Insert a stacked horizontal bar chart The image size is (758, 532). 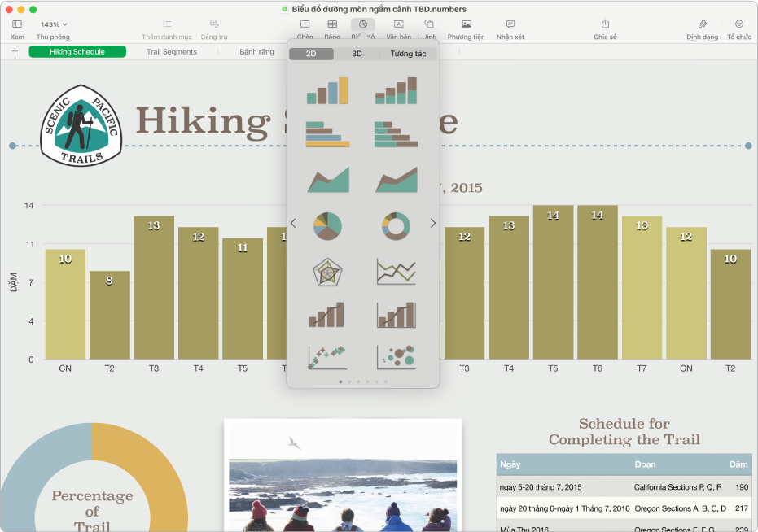coord(396,134)
